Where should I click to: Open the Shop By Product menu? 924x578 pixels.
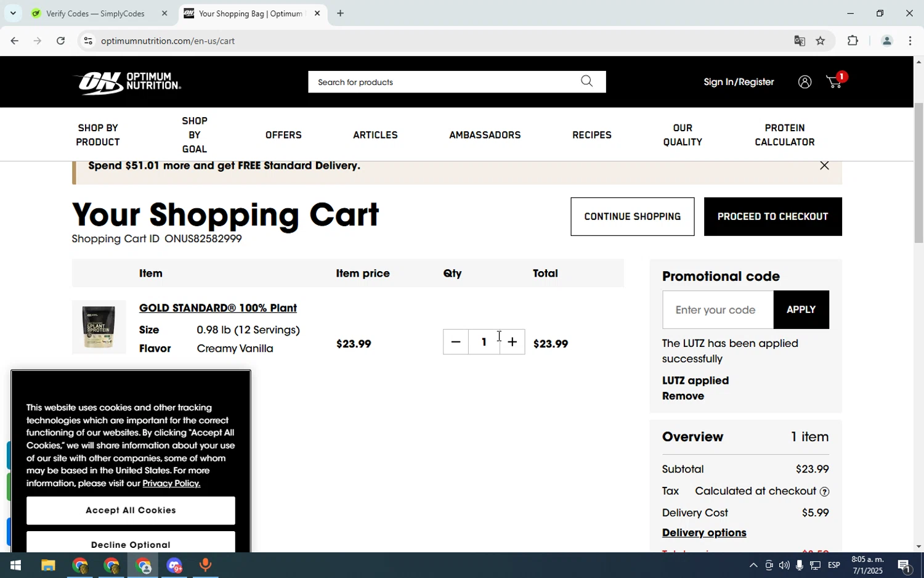(98, 135)
